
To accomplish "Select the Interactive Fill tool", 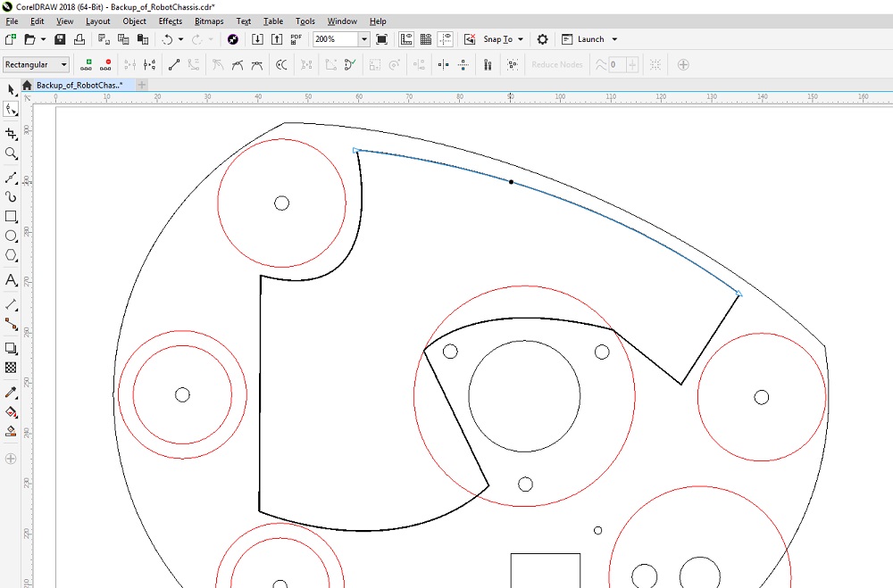I will click(x=11, y=412).
